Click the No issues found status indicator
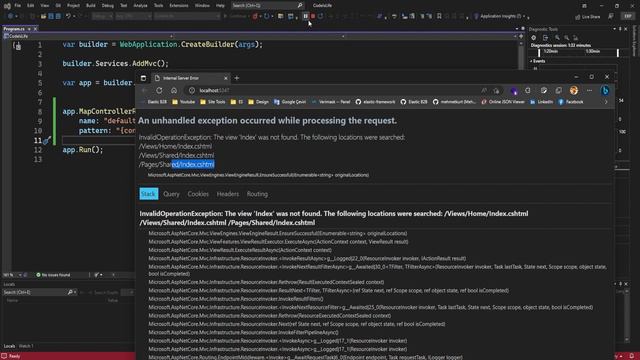 53,275
